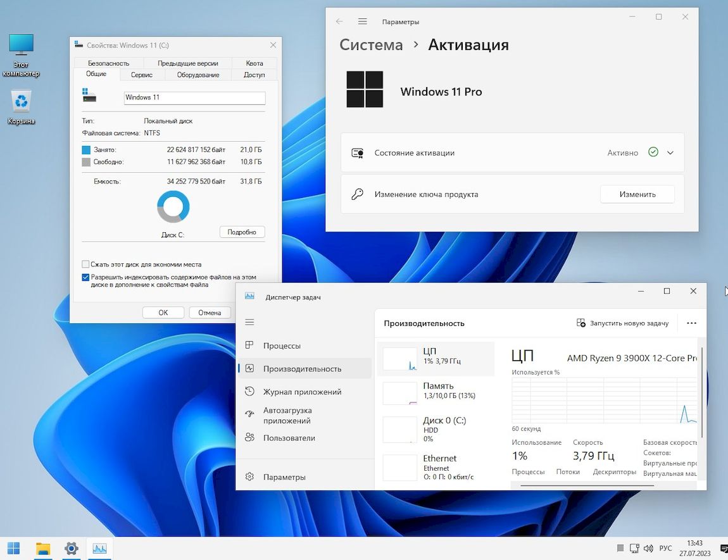Image resolution: width=728 pixels, height=560 pixels.
Task: Click Task Manager horizontal scrollbar
Action: (x=587, y=485)
